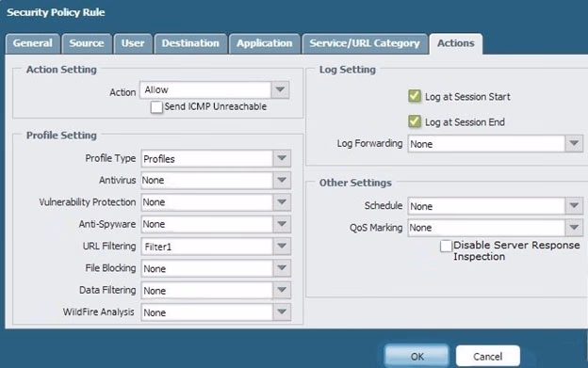This screenshot has height=368, width=588.
Task: Expand the Schedule dropdown arrow
Action: point(574,205)
